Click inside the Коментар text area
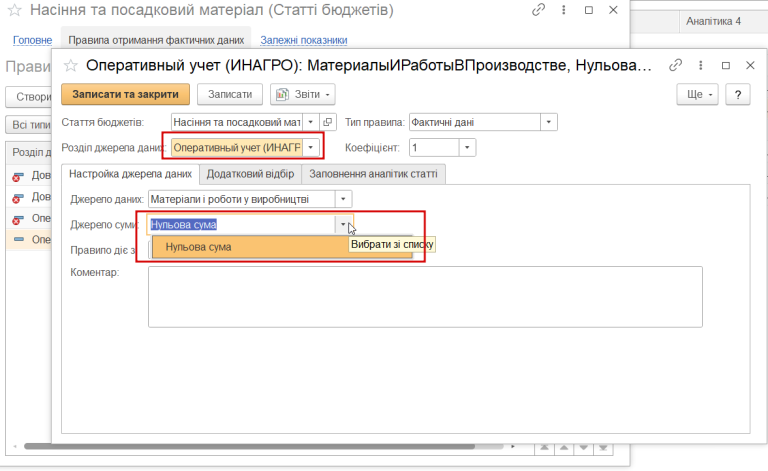Viewport: 768px width, 471px height. [425, 297]
